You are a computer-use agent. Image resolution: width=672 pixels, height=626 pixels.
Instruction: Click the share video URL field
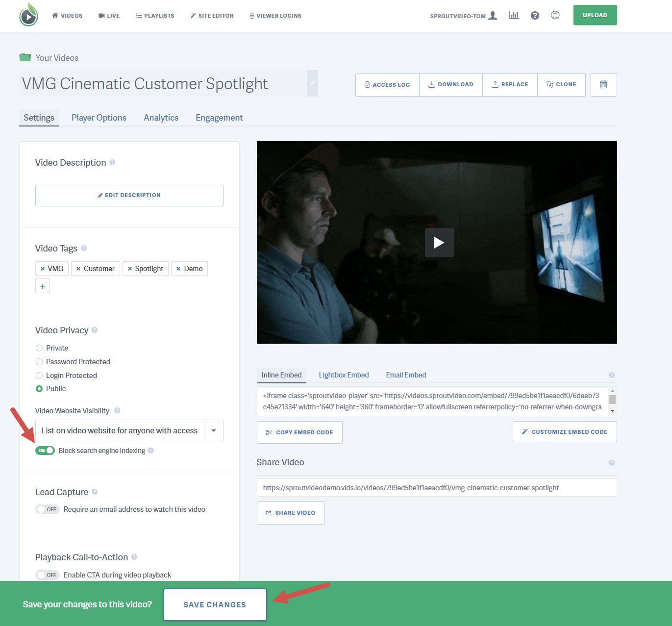pyautogui.click(x=437, y=488)
